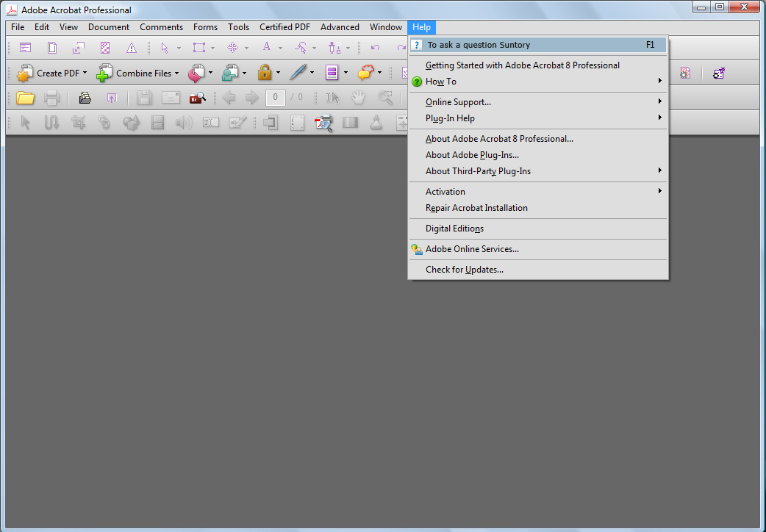Click the page number input field
This screenshot has width=766, height=532.
point(276,98)
